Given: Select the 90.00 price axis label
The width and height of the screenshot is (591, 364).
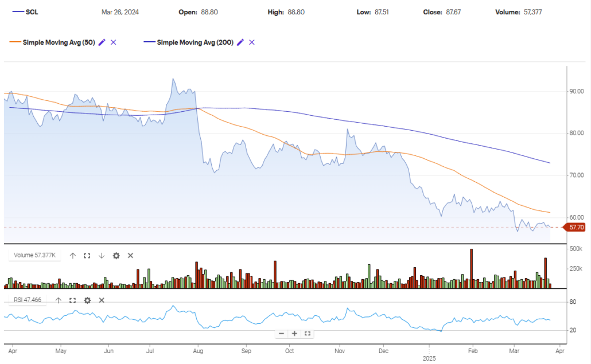Looking at the screenshot, I should [577, 91].
